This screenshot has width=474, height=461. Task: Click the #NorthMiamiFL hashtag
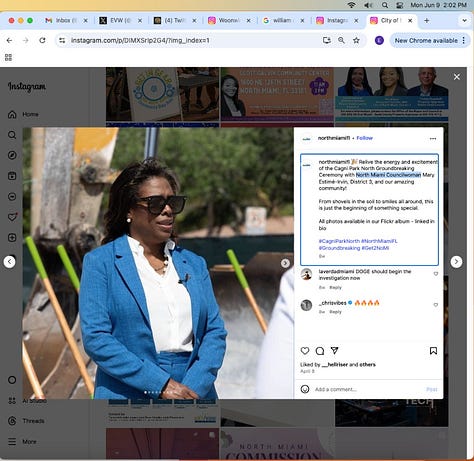click(379, 241)
